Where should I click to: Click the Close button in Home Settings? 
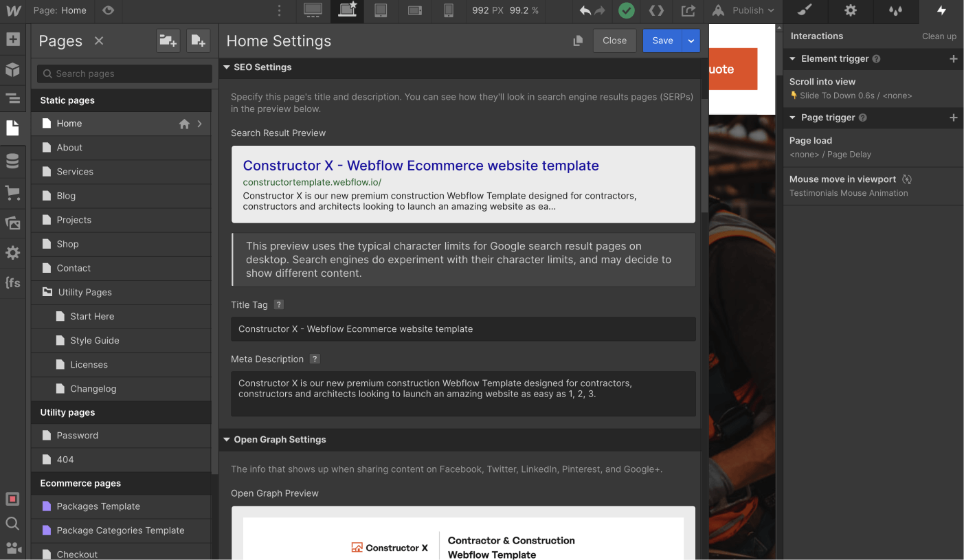click(x=614, y=41)
